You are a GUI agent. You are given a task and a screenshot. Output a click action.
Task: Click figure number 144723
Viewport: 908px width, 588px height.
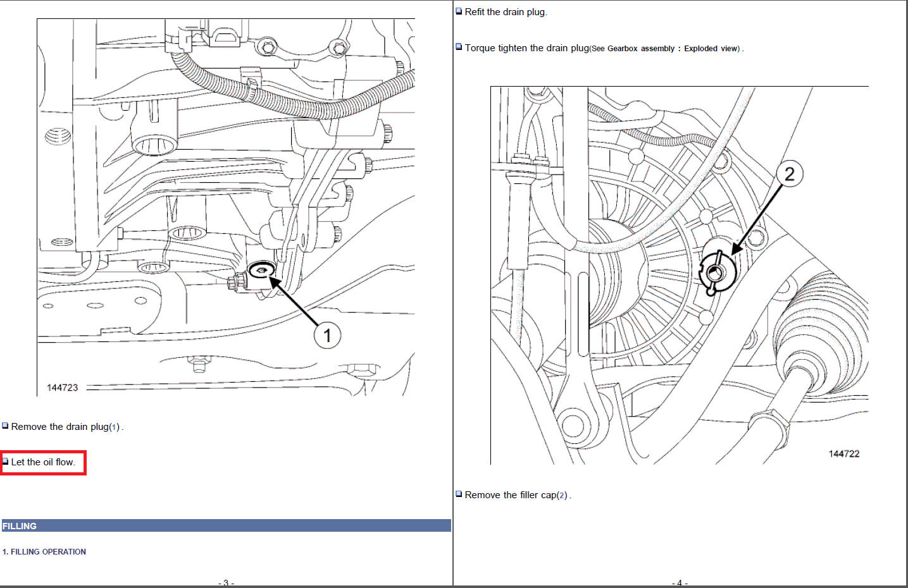[62, 388]
